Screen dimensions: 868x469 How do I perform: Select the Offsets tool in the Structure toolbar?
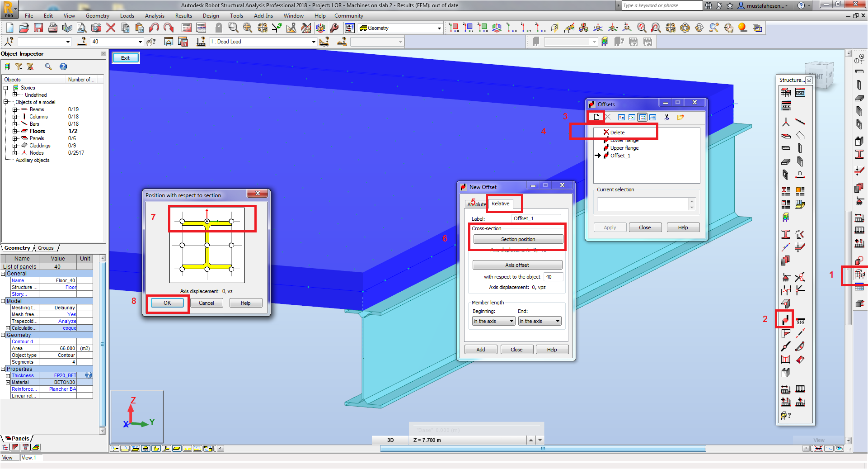785,320
